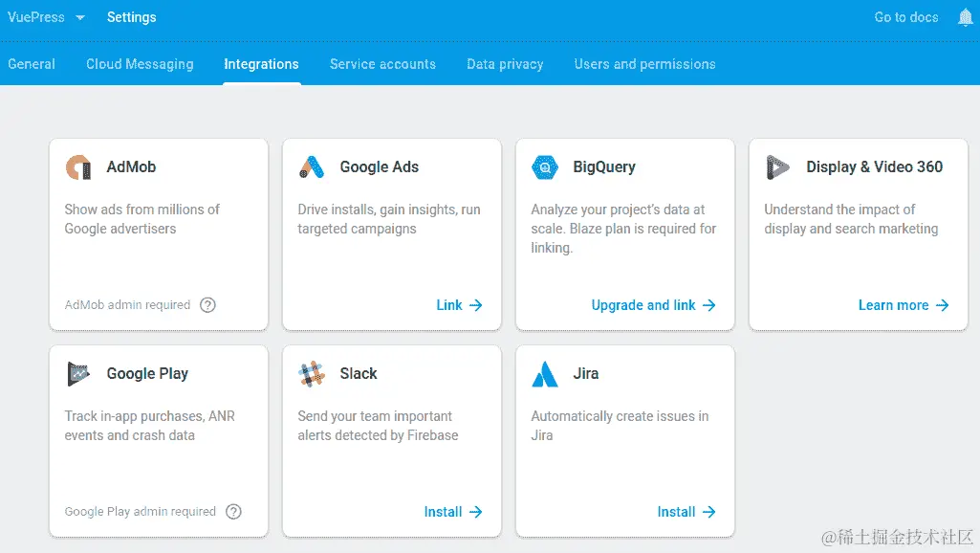Screen dimensions: 980x553
Task: Click the Google Ads card title
Action: 380,167
